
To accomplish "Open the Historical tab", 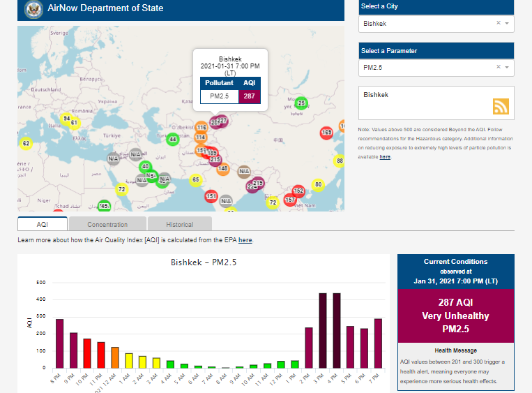I will click(x=180, y=224).
